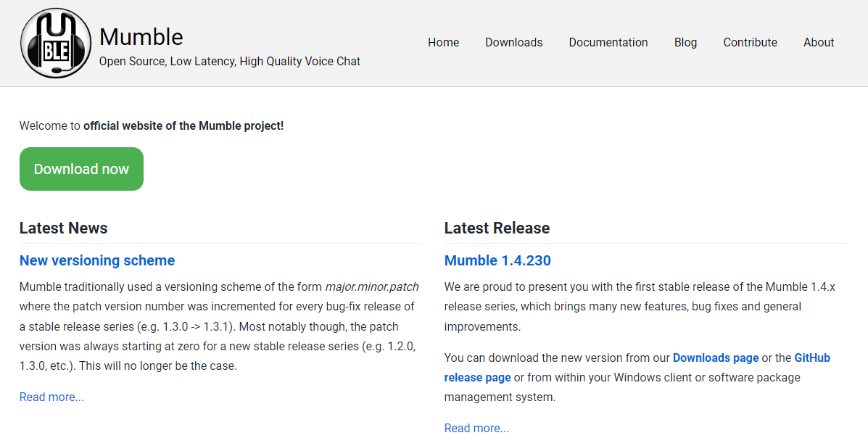Click the voice chat tagline text
The image size is (868, 446).
coord(229,61)
